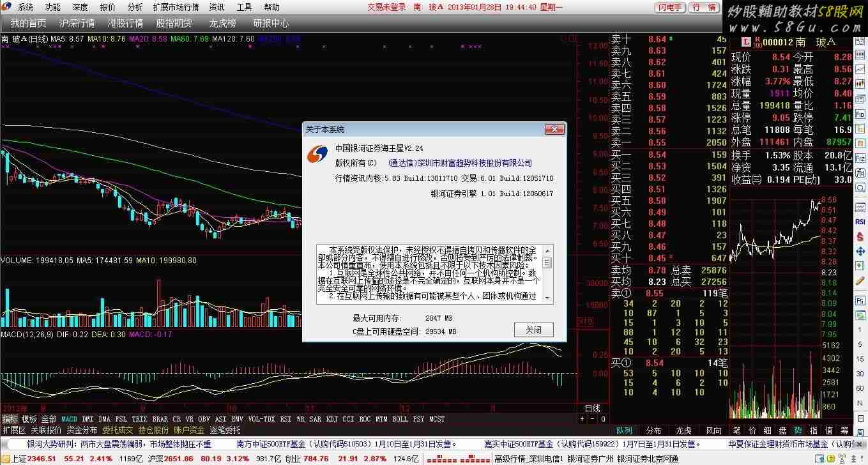Go to 港股行情 page

click(125, 23)
